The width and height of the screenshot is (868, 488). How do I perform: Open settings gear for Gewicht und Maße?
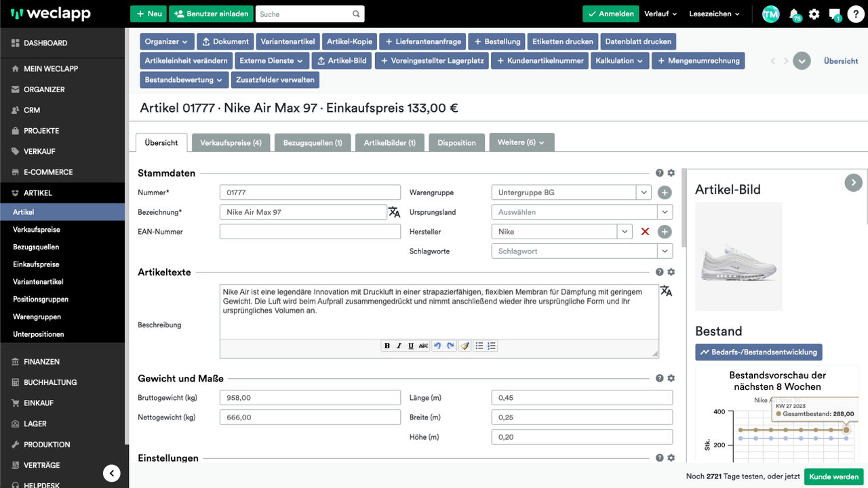[671, 378]
